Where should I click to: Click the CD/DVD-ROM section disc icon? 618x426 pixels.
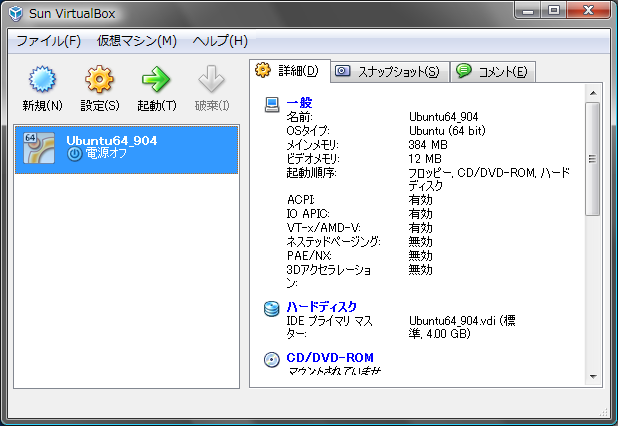click(x=272, y=359)
